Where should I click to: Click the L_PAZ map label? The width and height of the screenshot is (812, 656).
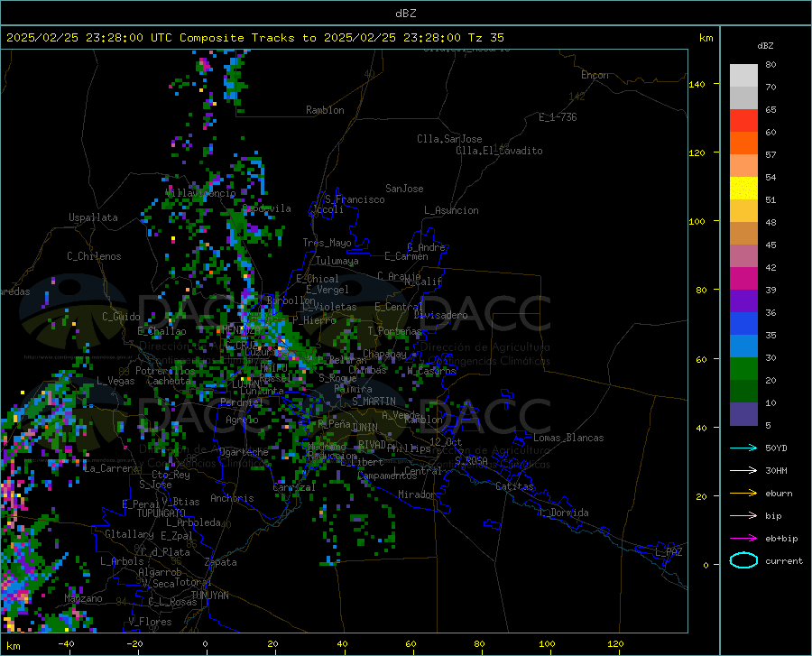(669, 552)
